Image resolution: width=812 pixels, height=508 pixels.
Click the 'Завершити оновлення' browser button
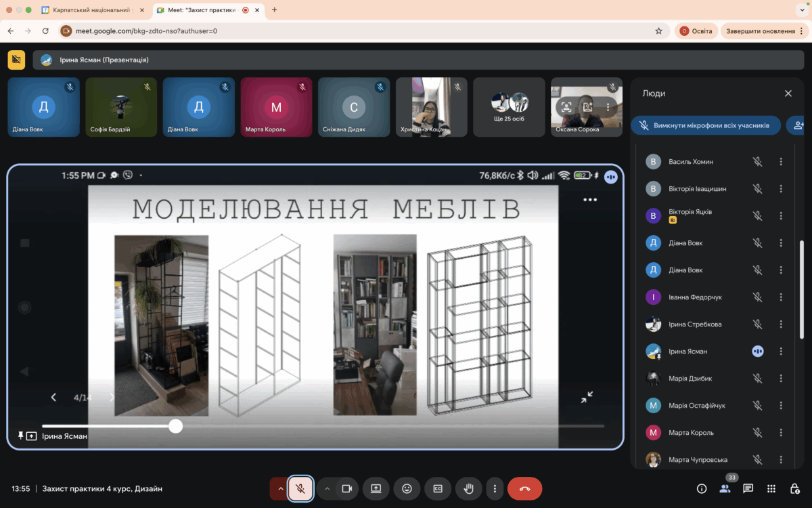pyautogui.click(x=761, y=30)
